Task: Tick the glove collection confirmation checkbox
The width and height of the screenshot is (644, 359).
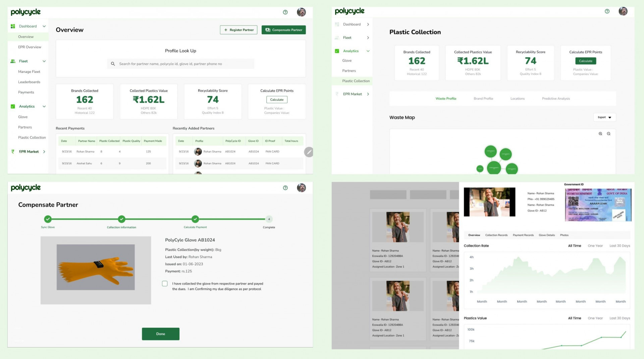Action: (x=165, y=284)
